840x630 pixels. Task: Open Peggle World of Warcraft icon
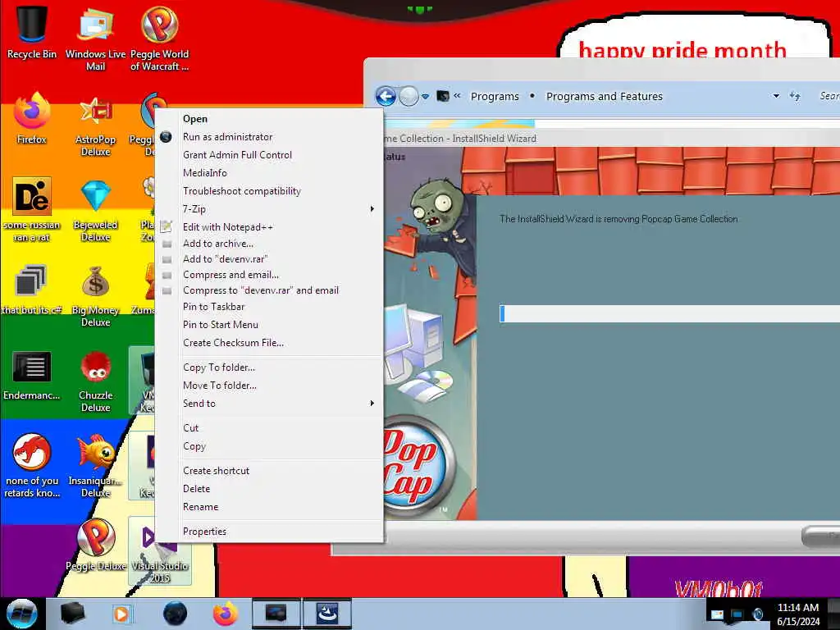pos(160,38)
